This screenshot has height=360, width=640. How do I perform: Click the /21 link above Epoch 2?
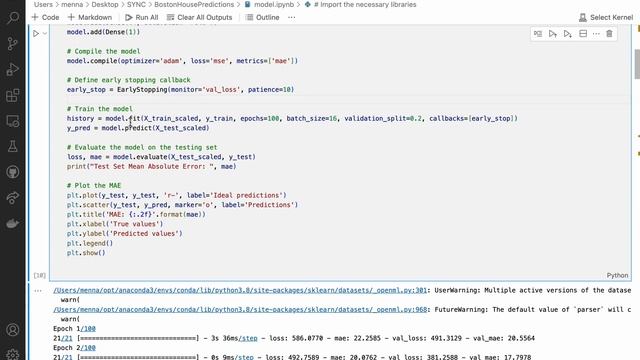(67, 338)
